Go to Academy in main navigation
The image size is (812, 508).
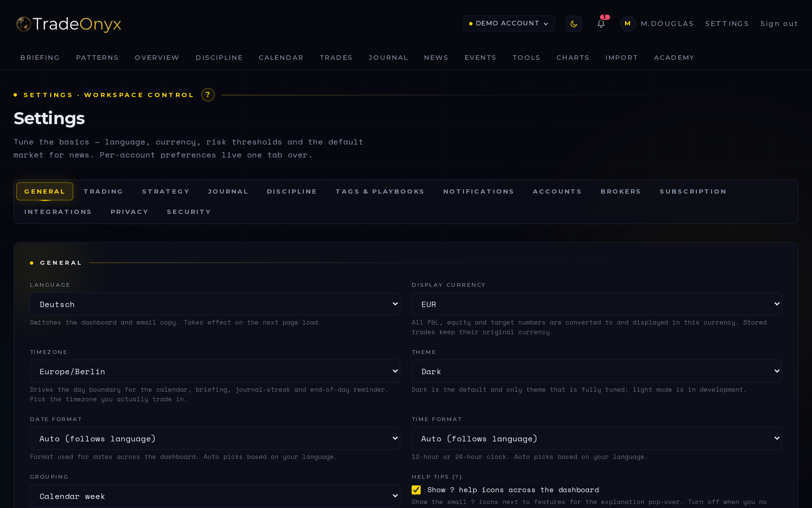point(674,58)
